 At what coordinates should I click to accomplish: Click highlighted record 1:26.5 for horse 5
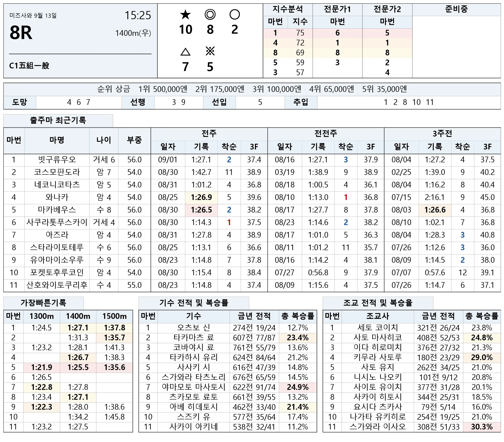(201, 210)
